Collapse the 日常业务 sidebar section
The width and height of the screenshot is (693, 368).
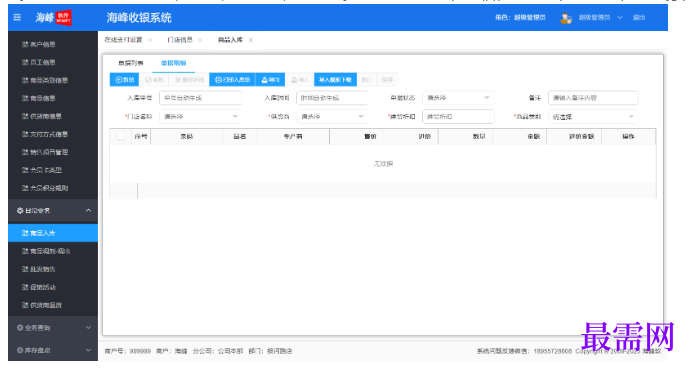click(x=88, y=211)
